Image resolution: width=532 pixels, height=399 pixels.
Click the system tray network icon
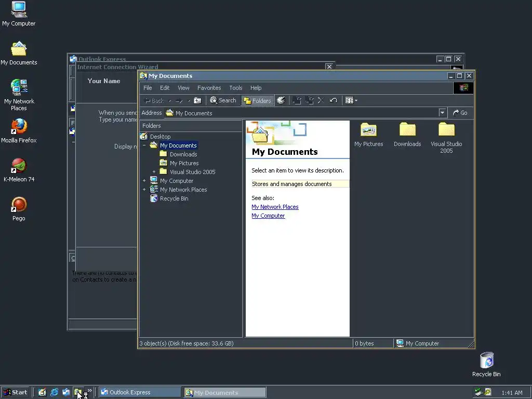coord(478,392)
